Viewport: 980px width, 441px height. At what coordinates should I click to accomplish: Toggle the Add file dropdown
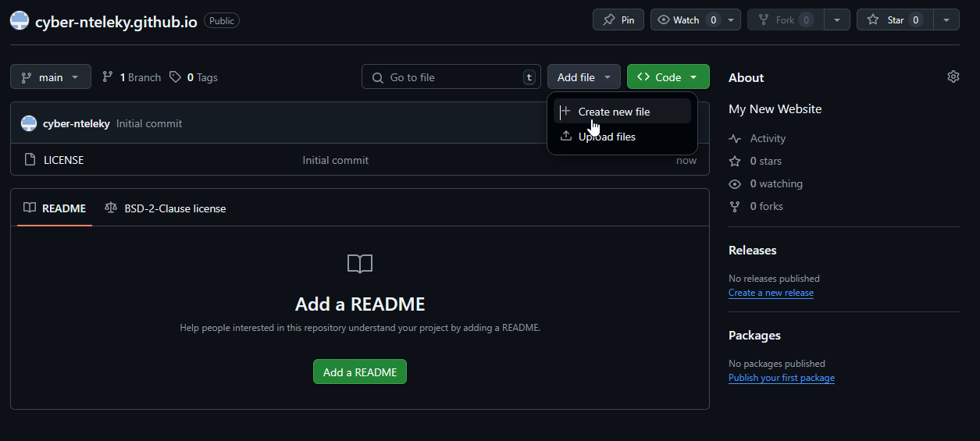coord(584,77)
